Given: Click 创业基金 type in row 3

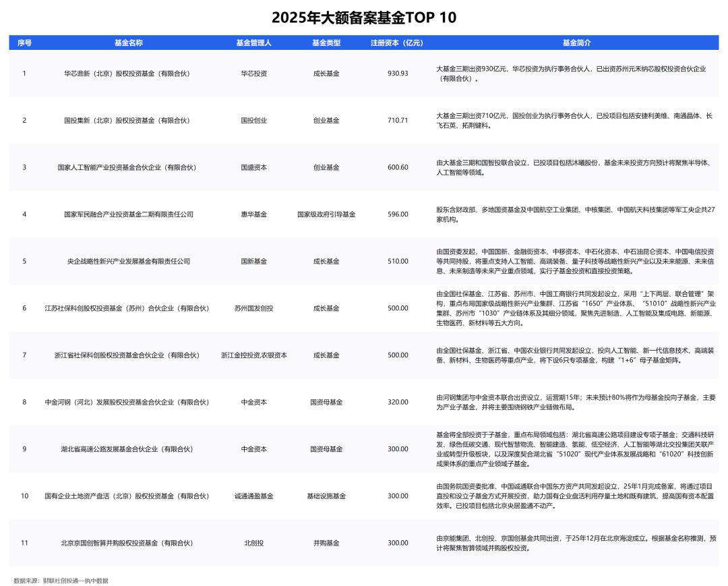Looking at the screenshot, I should (326, 167).
